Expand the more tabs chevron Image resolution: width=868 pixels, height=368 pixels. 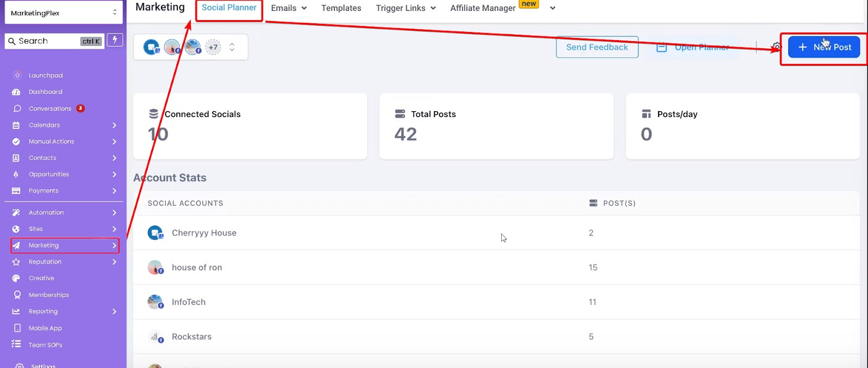pyautogui.click(x=552, y=8)
